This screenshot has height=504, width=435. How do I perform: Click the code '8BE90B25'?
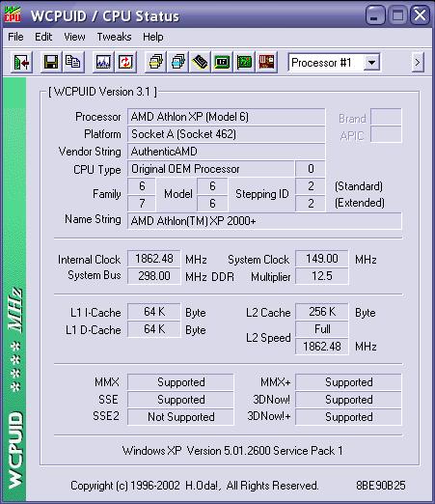[381, 486]
